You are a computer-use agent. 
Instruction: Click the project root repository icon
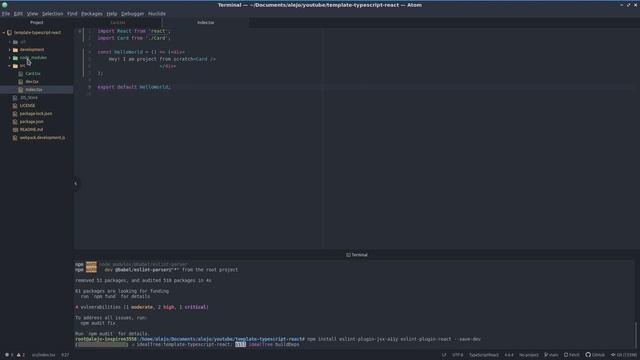pyautogui.click(x=9, y=33)
